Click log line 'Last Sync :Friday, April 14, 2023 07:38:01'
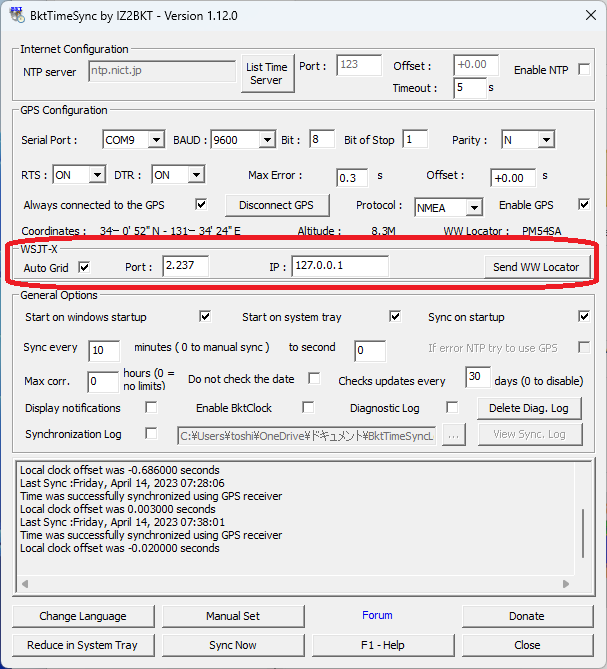The width and height of the screenshot is (607, 669). (x=122, y=522)
